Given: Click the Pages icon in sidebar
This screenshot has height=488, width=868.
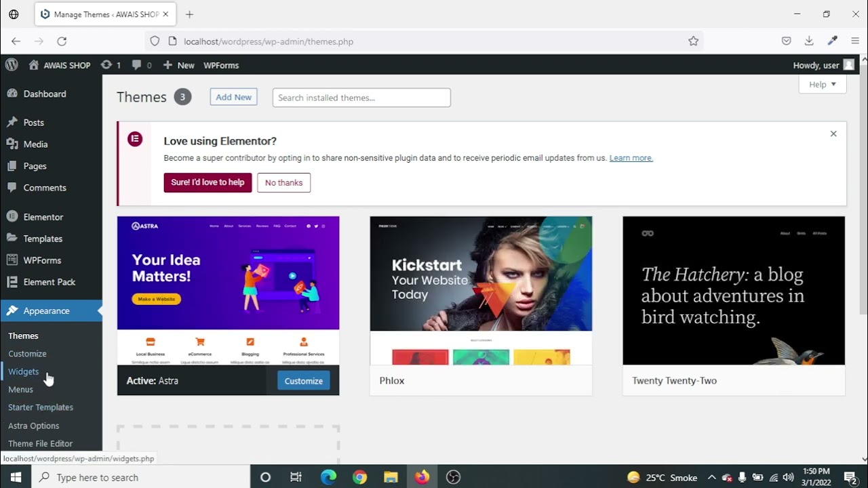Looking at the screenshot, I should 12,165.
